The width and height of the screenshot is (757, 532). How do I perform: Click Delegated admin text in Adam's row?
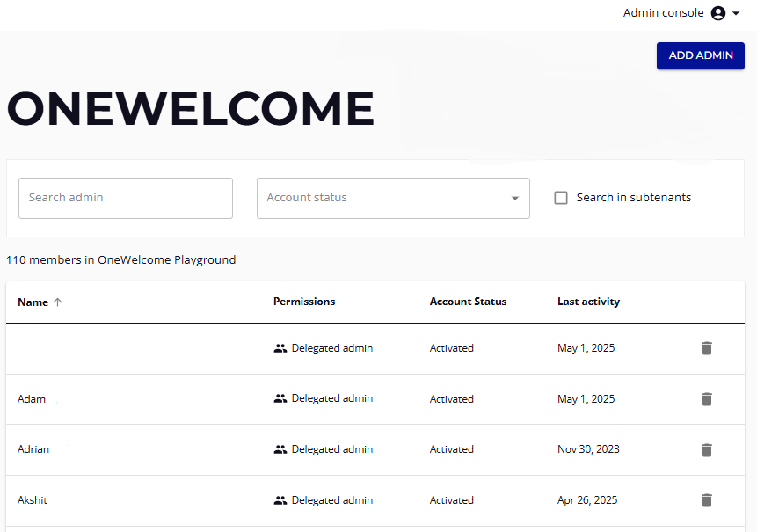(332, 398)
